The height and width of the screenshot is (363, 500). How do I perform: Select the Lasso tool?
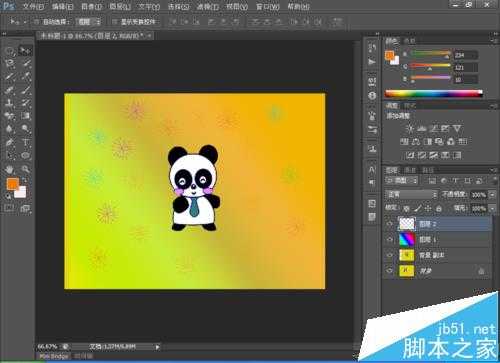point(9,63)
